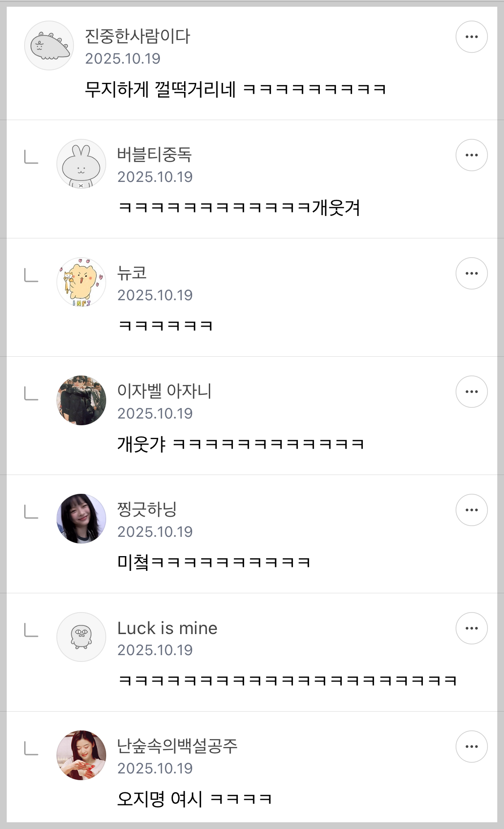Open more options for 진중한사람이다's comment

pos(471,37)
